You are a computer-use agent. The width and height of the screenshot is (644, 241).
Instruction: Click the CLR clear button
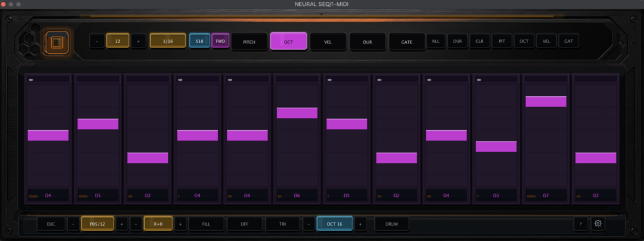(x=480, y=41)
